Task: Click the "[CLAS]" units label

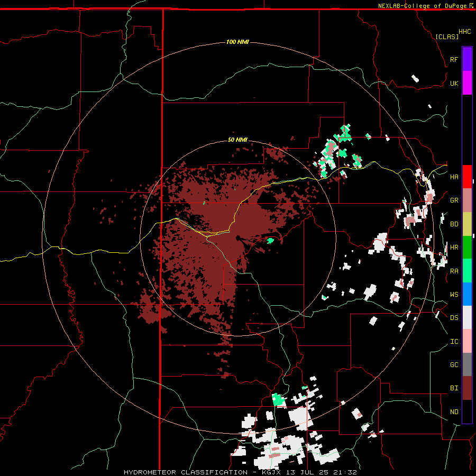Action: click(447, 36)
